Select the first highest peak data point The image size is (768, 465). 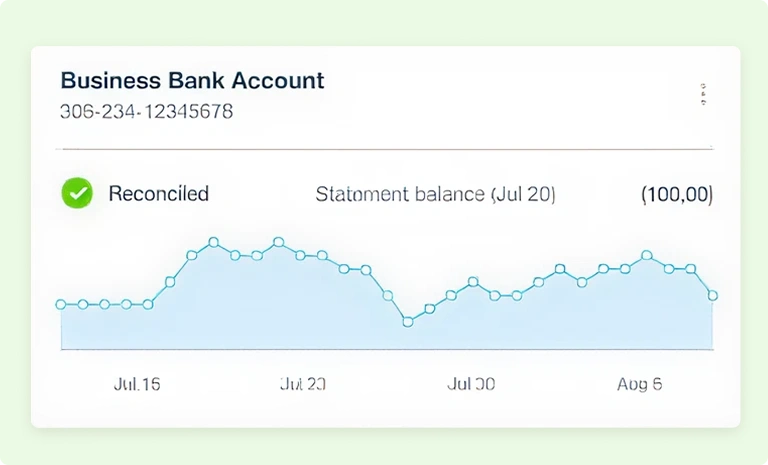[x=214, y=242]
